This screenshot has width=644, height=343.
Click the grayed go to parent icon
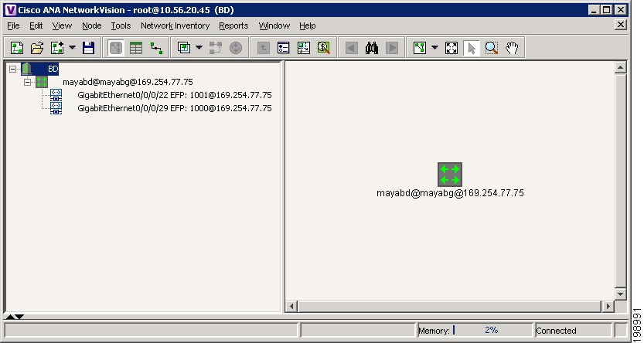click(x=263, y=48)
